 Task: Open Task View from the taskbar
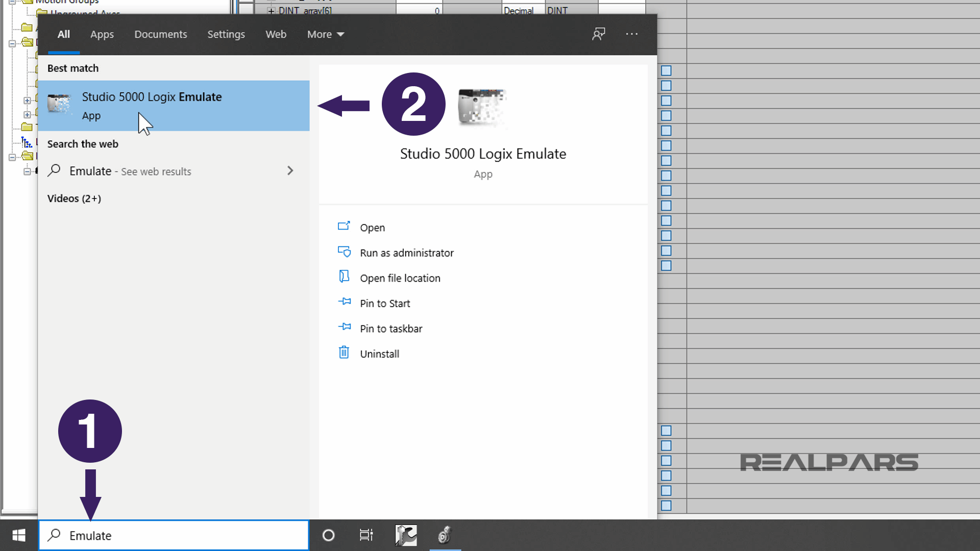coord(366,535)
